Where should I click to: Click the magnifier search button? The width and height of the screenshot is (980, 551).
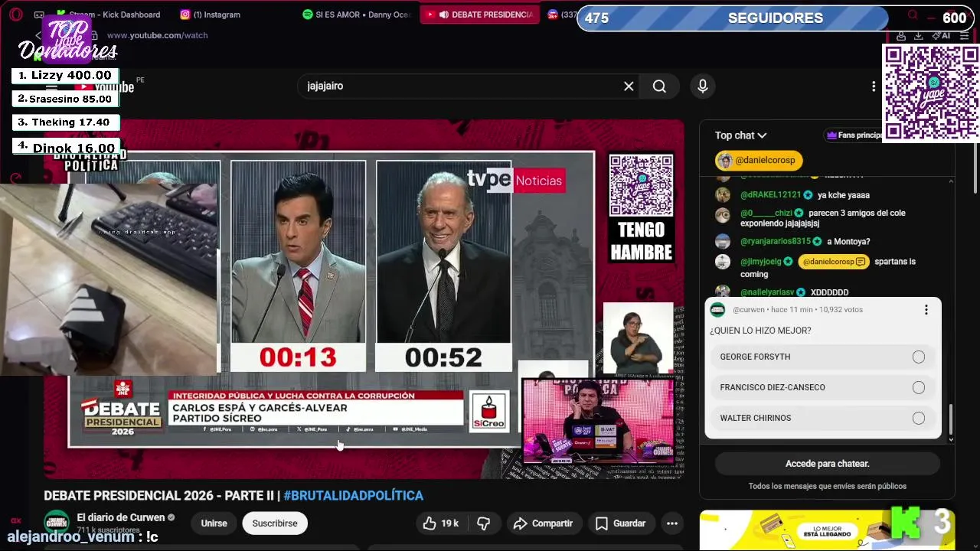(659, 86)
